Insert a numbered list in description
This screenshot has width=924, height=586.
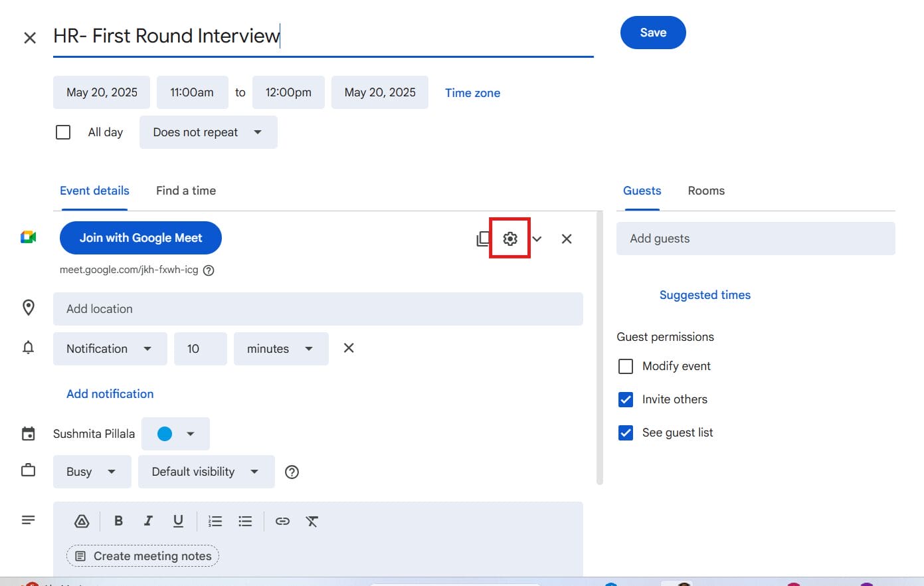[x=215, y=521]
